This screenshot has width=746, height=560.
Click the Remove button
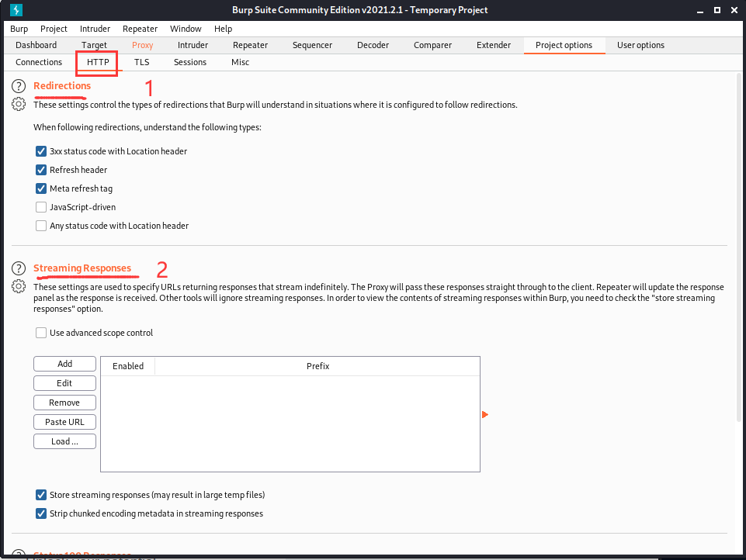pos(64,403)
